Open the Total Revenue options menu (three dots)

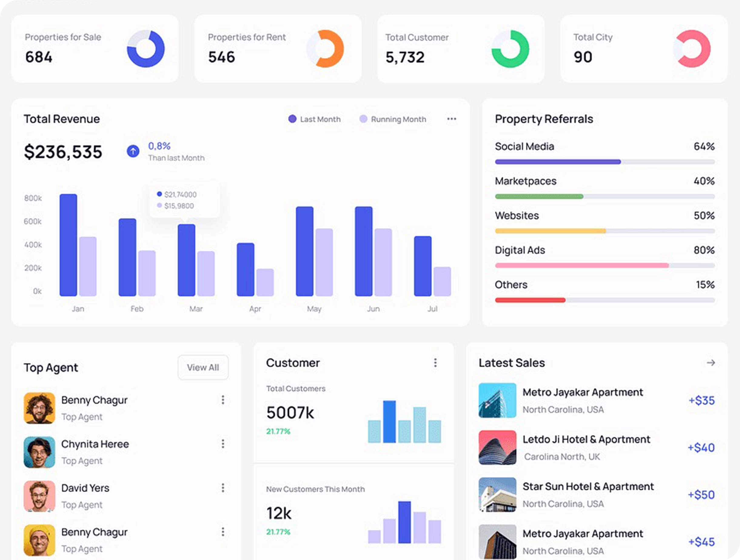point(452,119)
